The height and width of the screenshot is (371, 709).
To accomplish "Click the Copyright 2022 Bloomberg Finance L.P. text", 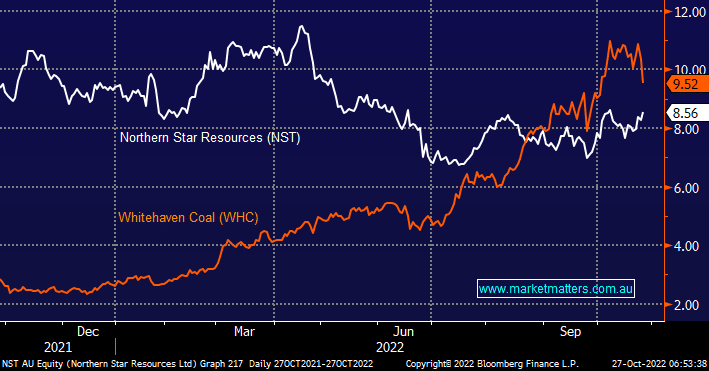I will (x=492, y=364).
